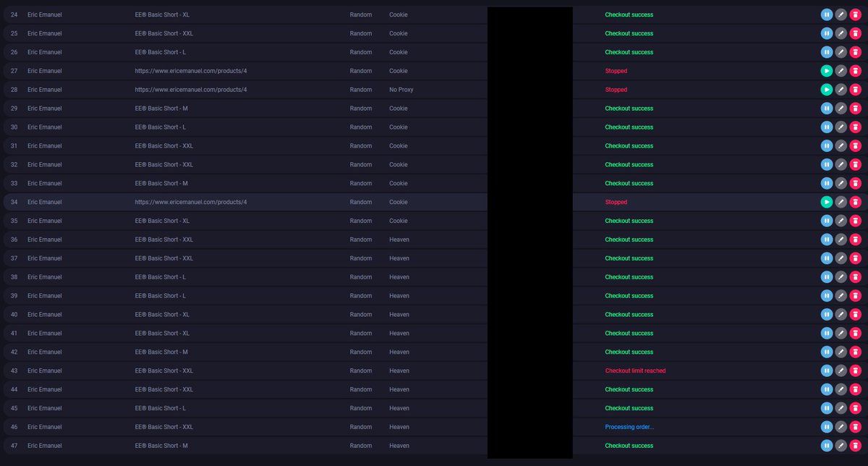Click 'Processing order...' status in row 46

629,427
